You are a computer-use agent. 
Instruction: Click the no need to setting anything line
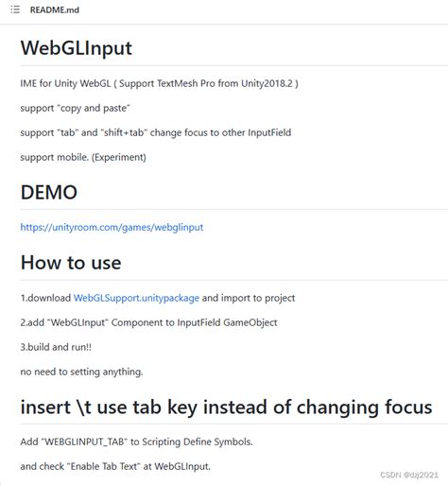coord(81,372)
